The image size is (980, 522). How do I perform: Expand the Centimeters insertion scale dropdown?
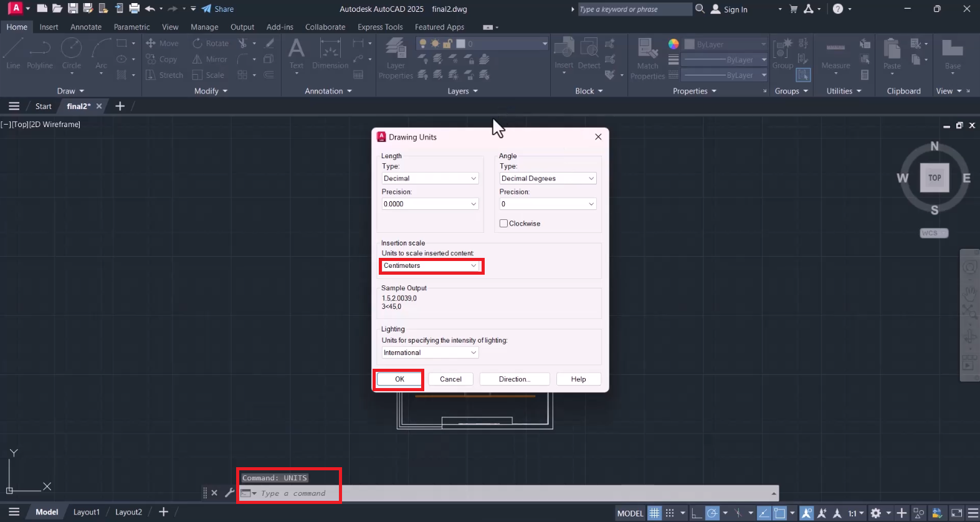pyautogui.click(x=430, y=266)
